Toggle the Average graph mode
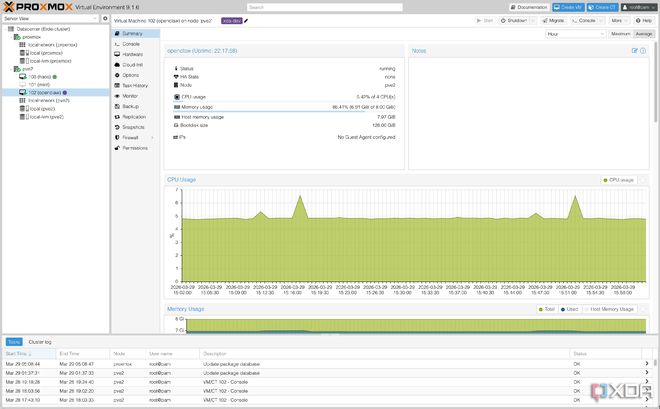Viewport: 660px width, 409px height. (x=644, y=34)
